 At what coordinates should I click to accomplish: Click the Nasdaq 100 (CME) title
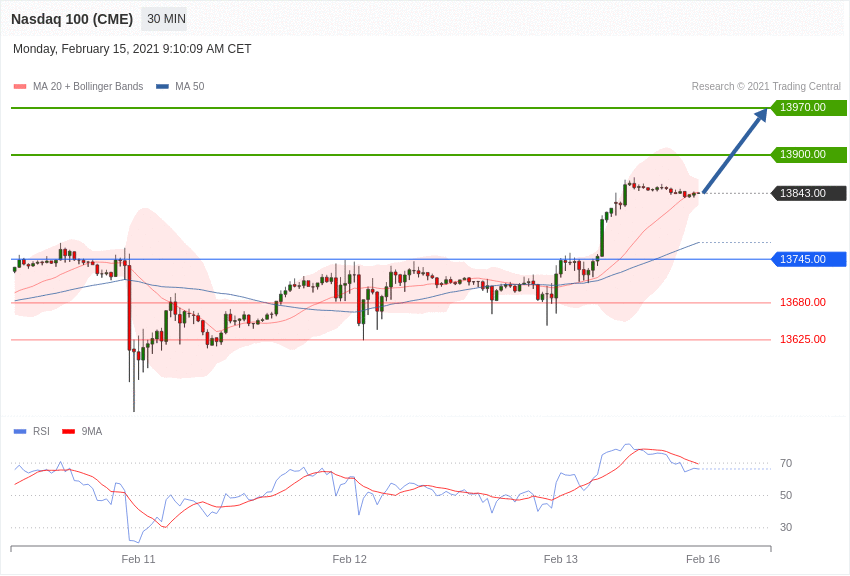(72, 19)
